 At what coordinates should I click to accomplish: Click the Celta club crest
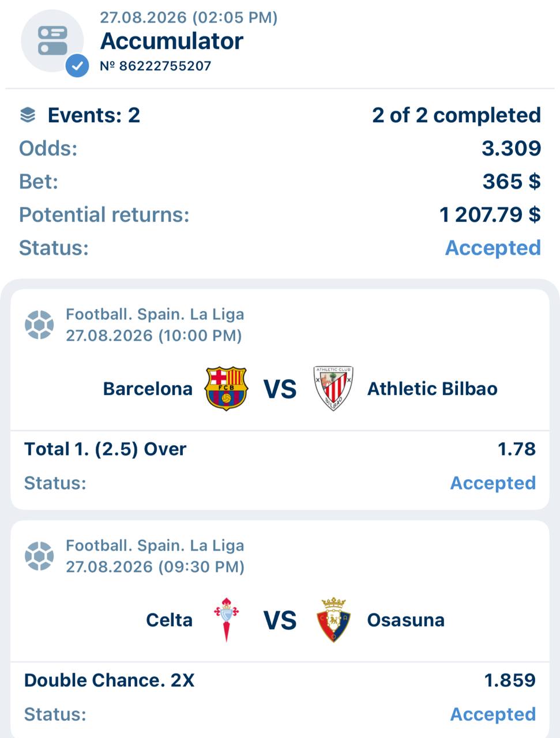pos(226,620)
